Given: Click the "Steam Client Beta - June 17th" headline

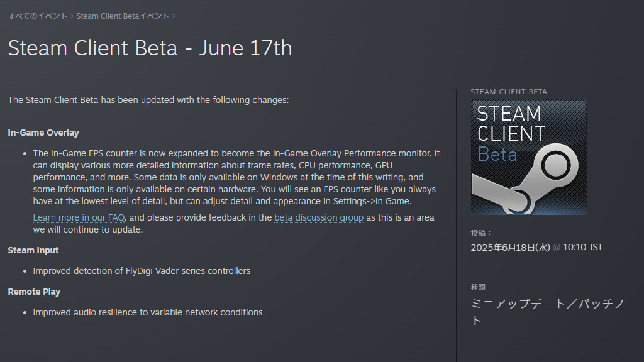Looking at the screenshot, I should (x=150, y=48).
